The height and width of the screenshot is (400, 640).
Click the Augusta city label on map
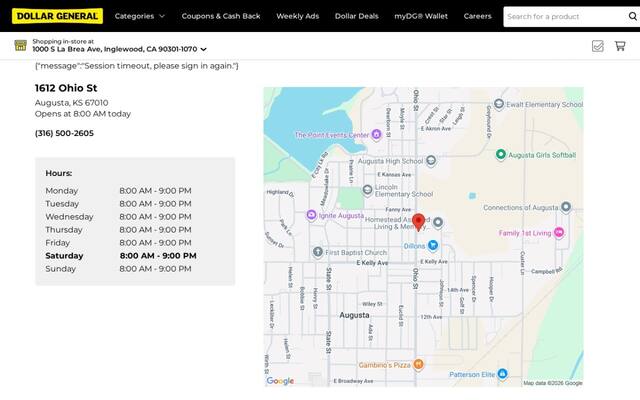coord(354,315)
